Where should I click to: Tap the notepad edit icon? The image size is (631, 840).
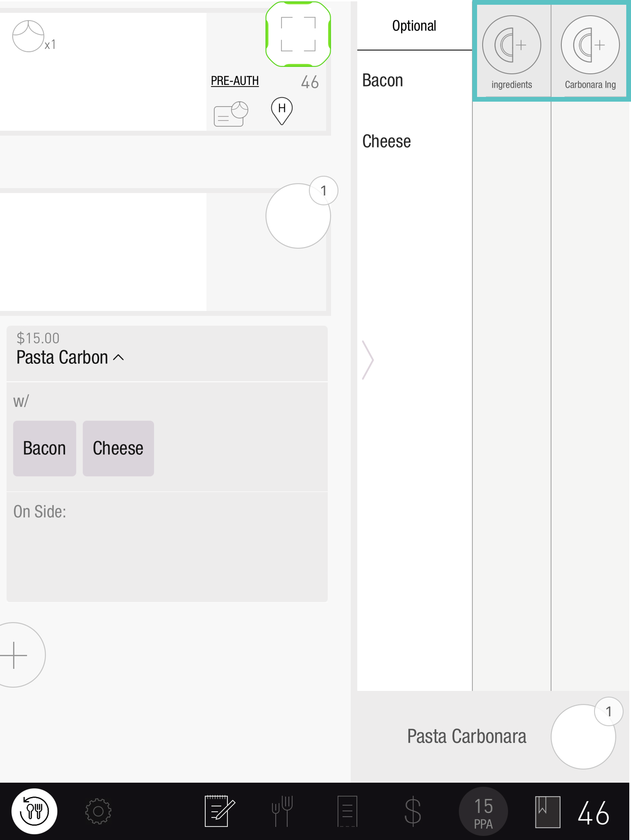point(219,811)
